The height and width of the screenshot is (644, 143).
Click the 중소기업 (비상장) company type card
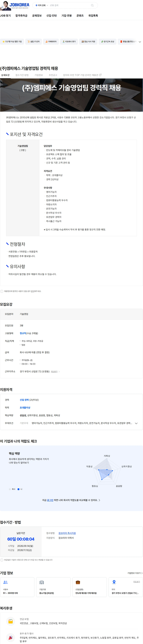tap(53, 587)
